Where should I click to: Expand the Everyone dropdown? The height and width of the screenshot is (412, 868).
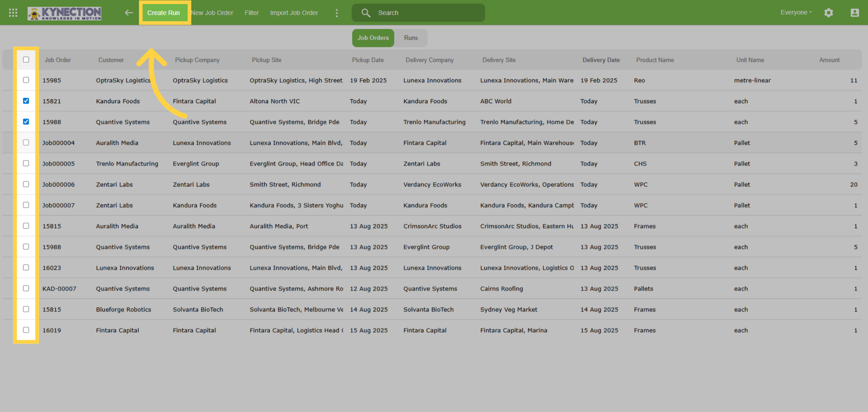coord(796,13)
